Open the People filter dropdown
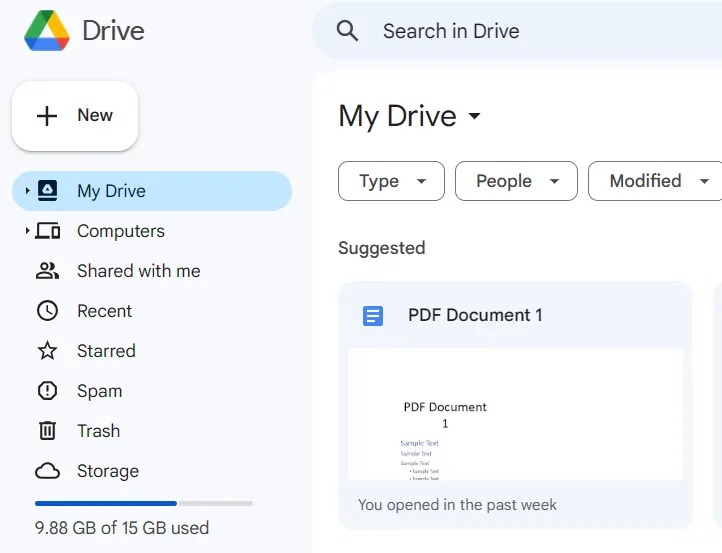 (516, 181)
